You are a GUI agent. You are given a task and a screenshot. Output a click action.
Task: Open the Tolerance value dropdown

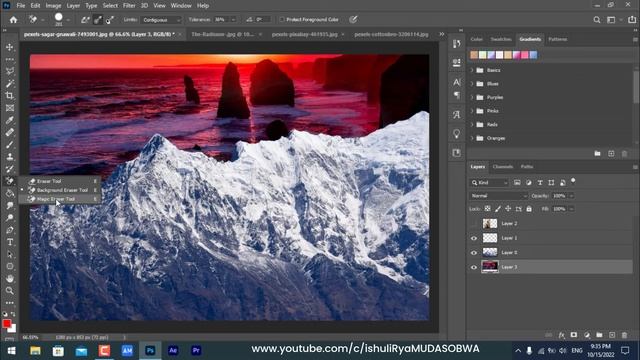tap(233, 20)
